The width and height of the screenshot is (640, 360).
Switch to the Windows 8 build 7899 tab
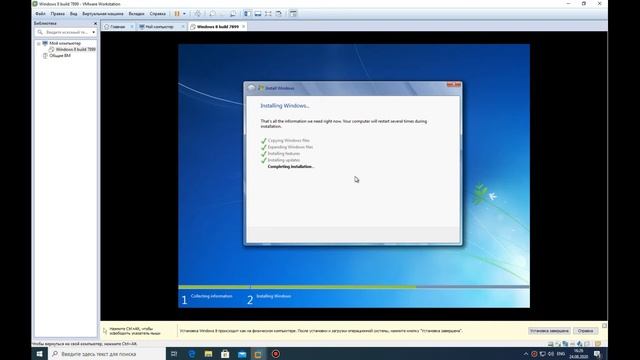[218, 27]
